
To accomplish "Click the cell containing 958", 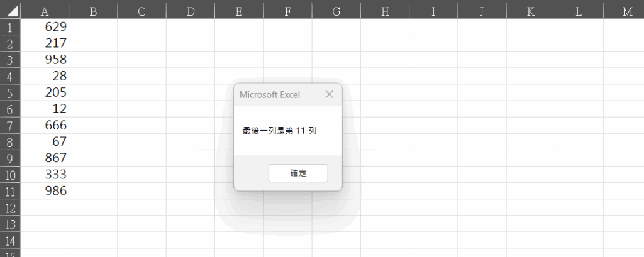I will (x=45, y=60).
